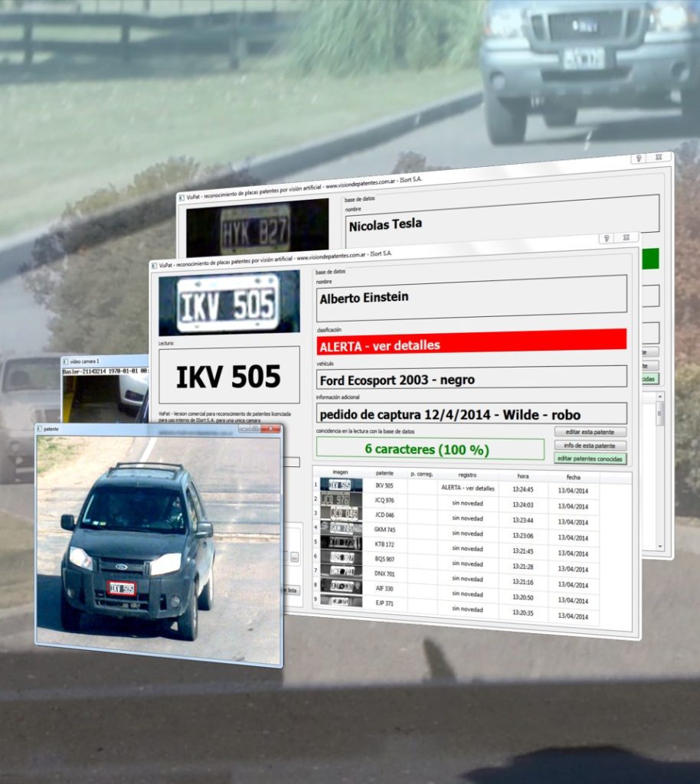Click the 'Ford Ecosport 2003 - negro' vehicle field
700x784 pixels.
pyautogui.click(x=472, y=377)
